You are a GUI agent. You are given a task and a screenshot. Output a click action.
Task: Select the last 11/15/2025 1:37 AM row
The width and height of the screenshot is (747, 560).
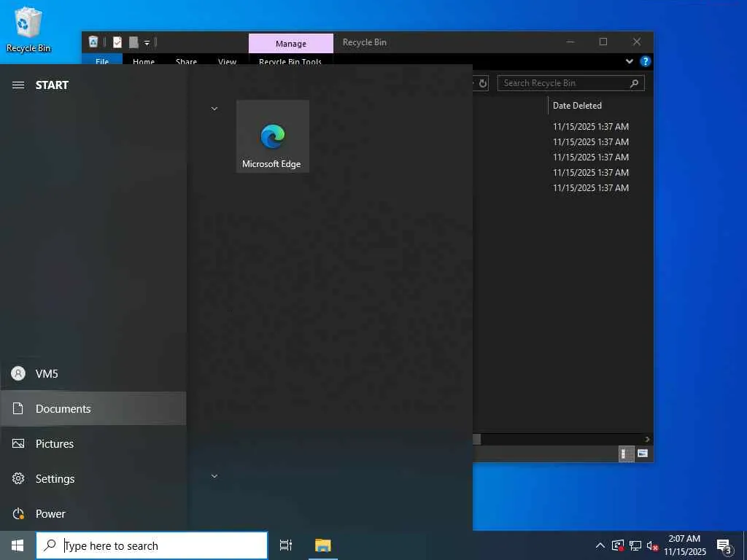pos(591,187)
